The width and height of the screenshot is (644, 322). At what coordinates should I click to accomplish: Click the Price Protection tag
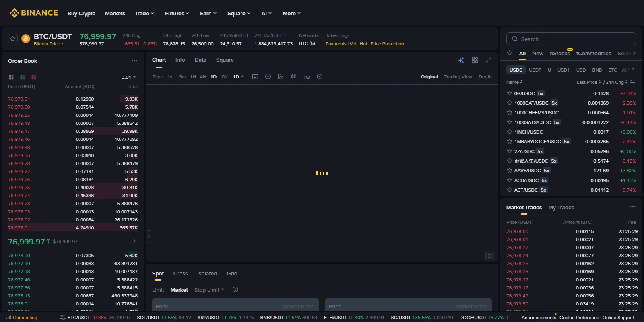(x=387, y=44)
